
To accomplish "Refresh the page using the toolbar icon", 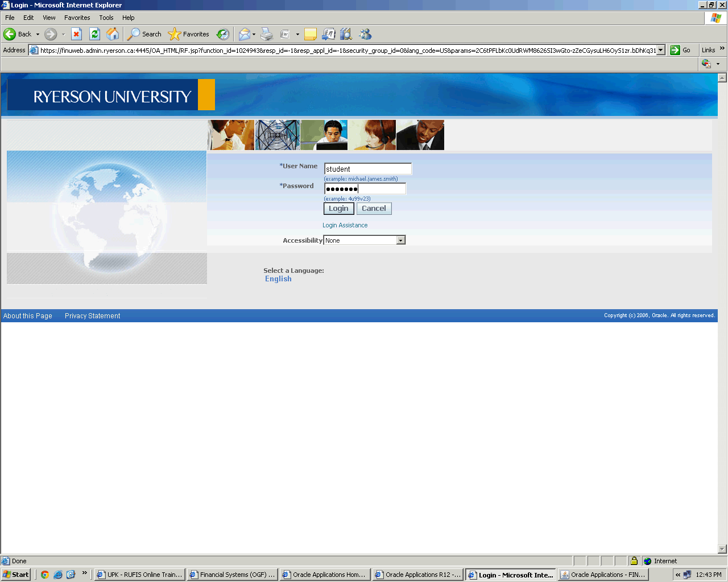I will point(94,34).
